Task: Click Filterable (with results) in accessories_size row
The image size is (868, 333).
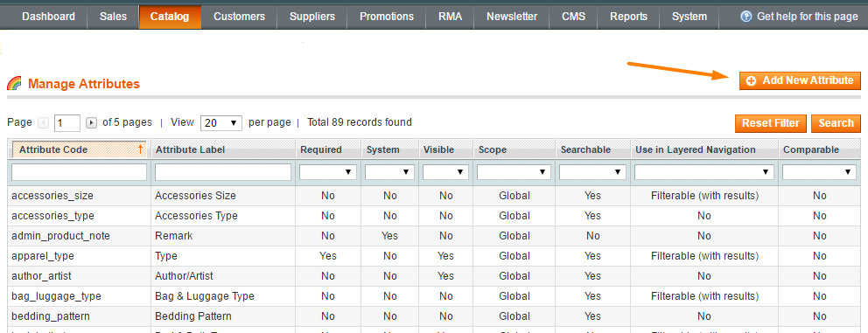Action: pyautogui.click(x=704, y=196)
